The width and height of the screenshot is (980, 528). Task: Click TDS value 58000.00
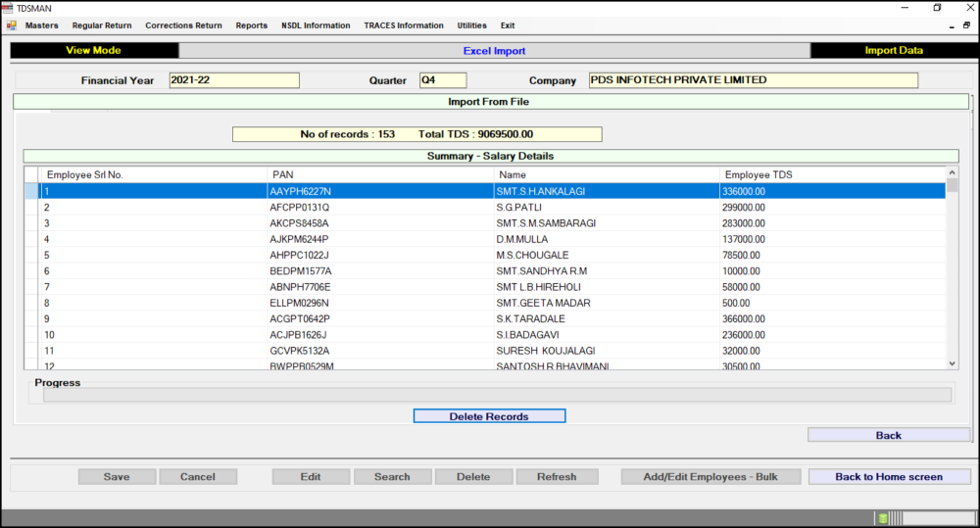(741, 287)
